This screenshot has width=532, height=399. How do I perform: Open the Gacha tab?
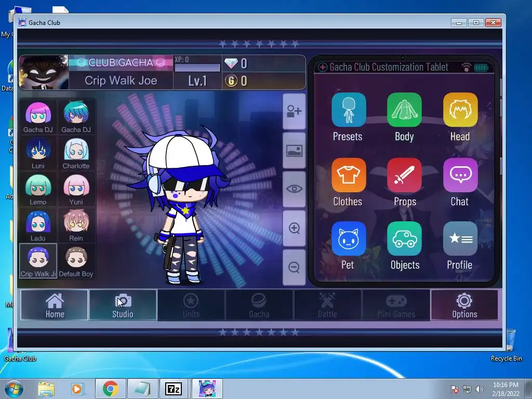pyautogui.click(x=259, y=304)
